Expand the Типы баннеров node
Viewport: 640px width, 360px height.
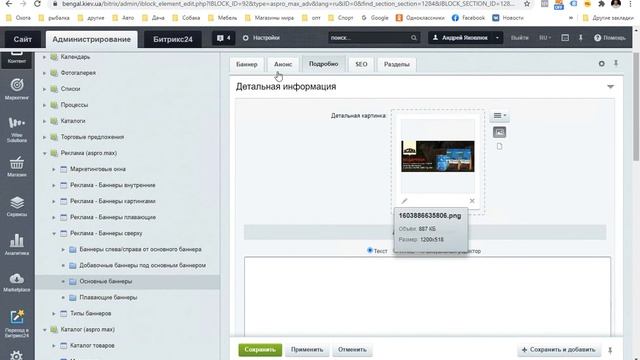coord(54,313)
